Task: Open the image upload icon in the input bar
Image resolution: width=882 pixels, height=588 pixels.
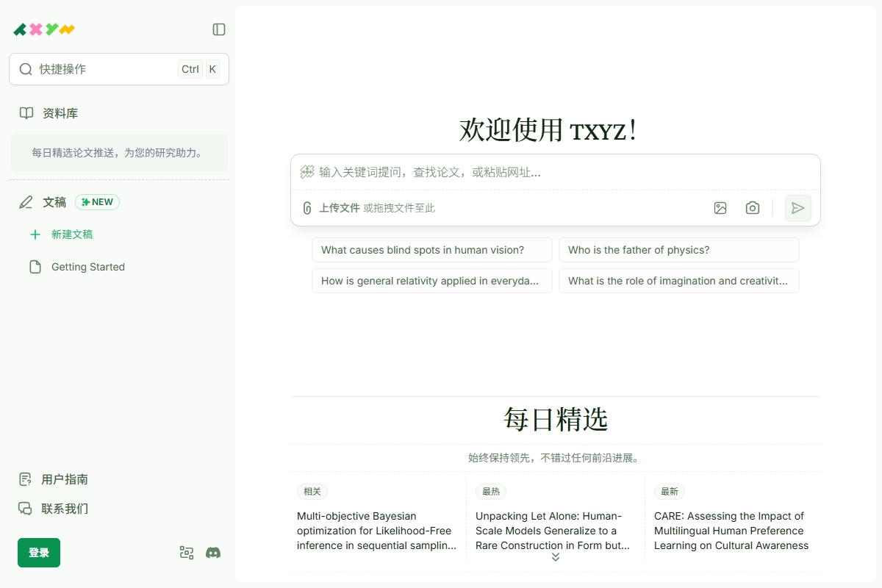Action: click(720, 208)
